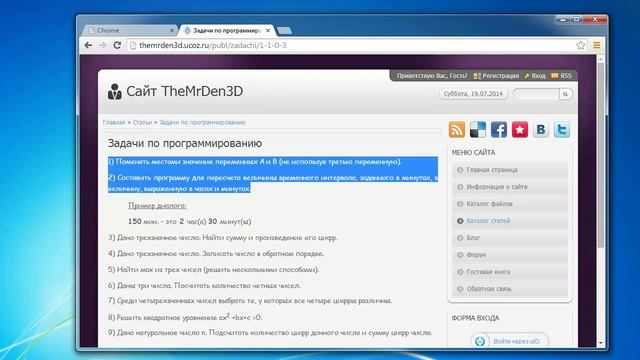Click the red star bookmark icon
The image size is (640, 360).
(x=520, y=130)
